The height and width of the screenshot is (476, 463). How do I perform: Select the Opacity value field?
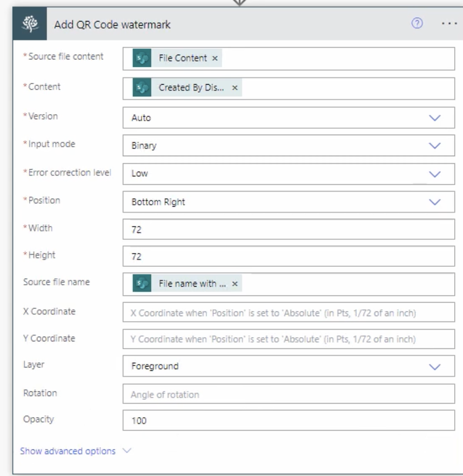tap(288, 421)
